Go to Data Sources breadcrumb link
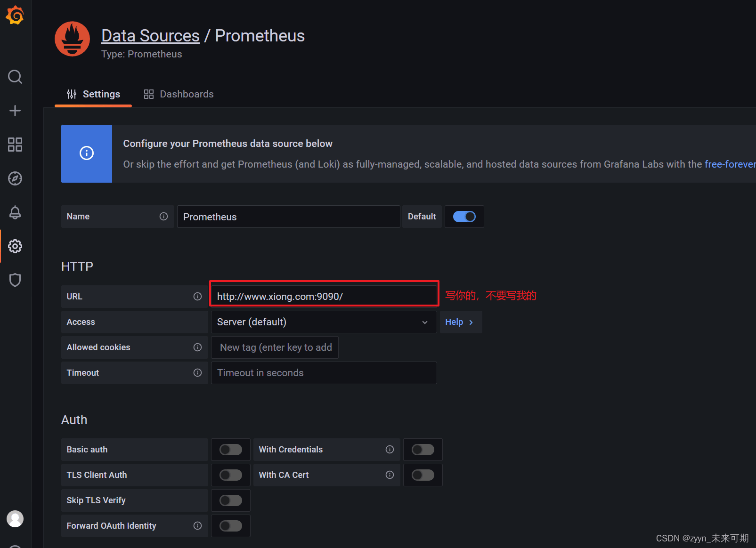 point(150,36)
